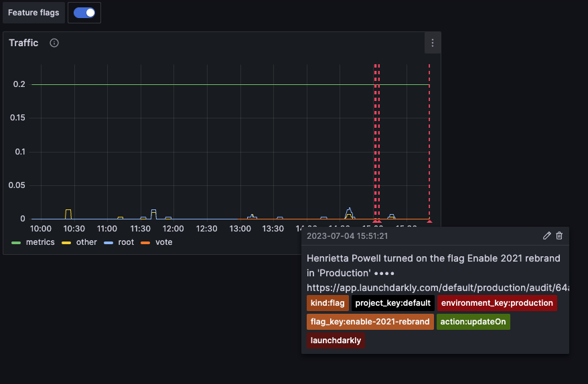Show only the 'metrics' series label
Image resolution: width=588 pixels, height=384 pixels.
(40, 242)
